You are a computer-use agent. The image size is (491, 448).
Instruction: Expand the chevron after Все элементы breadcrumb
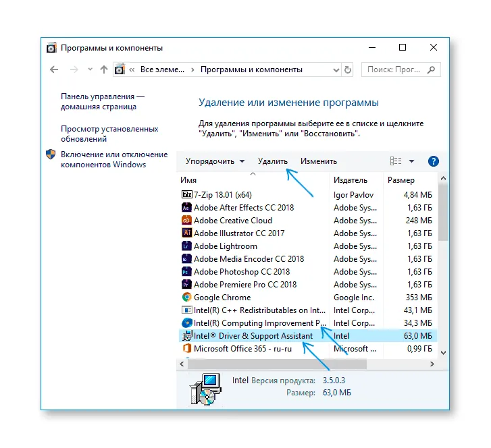tap(192, 69)
